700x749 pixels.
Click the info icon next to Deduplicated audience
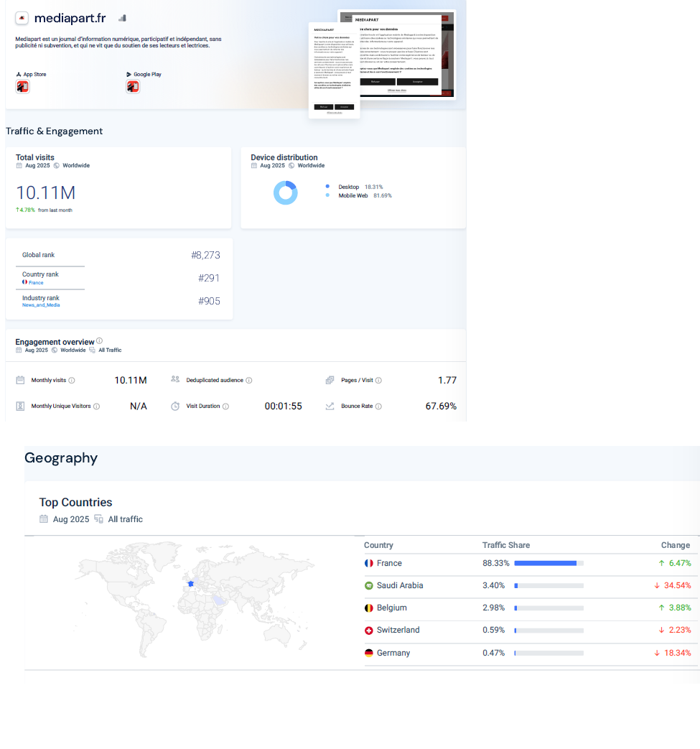(249, 381)
